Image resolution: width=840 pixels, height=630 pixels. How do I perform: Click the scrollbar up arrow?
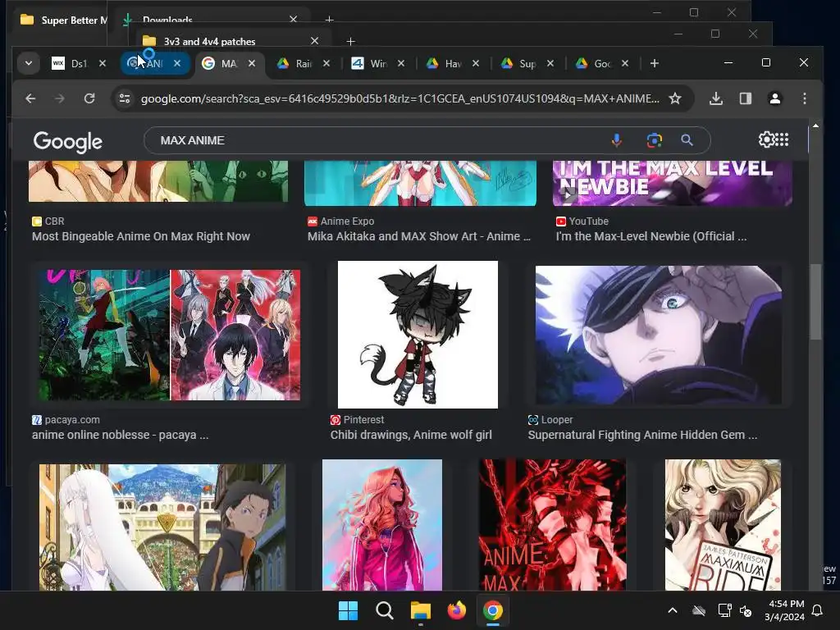[815, 126]
